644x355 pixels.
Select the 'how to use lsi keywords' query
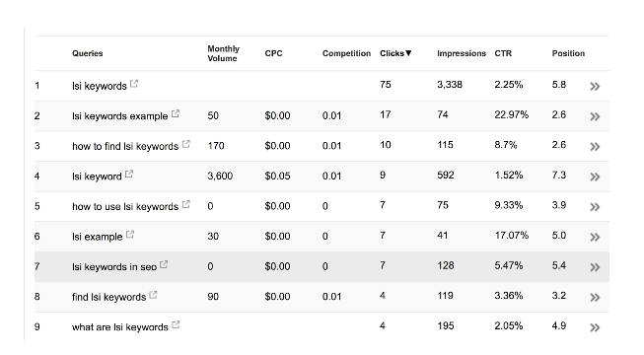click(x=125, y=207)
